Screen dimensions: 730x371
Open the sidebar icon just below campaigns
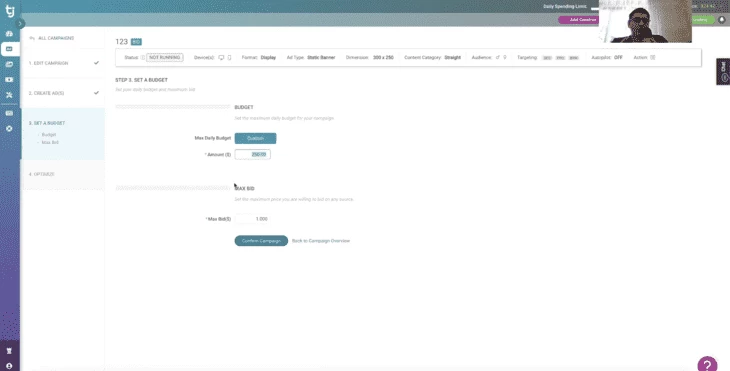coord(9,64)
